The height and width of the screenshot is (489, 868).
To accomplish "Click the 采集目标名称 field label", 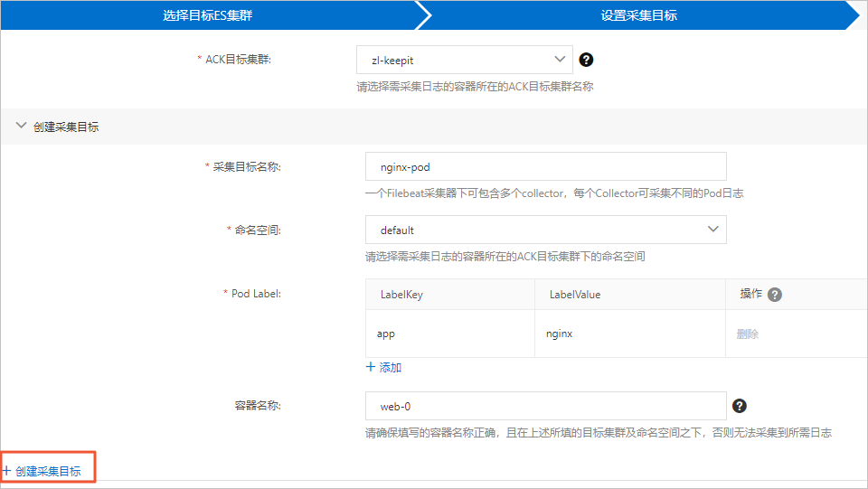I will point(247,166).
